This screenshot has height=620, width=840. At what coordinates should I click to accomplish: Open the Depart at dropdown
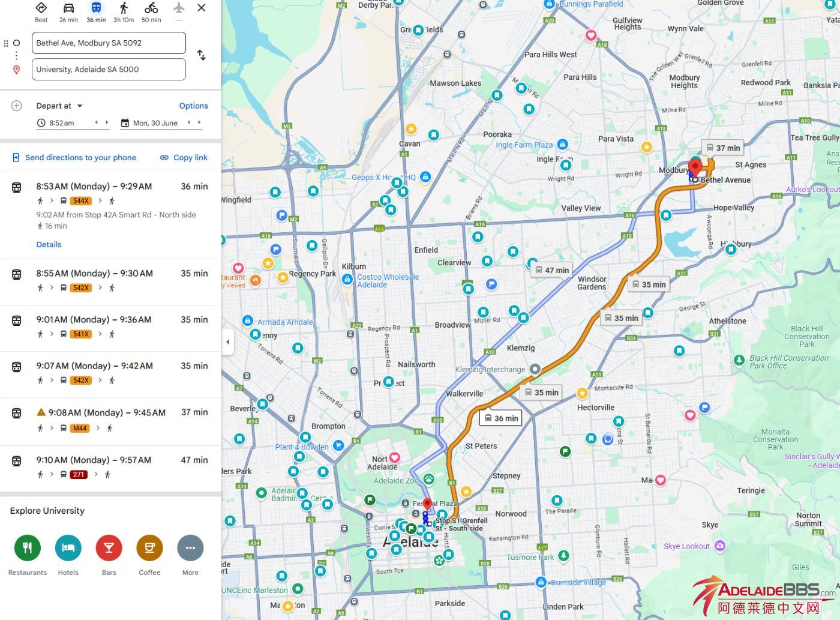(59, 106)
